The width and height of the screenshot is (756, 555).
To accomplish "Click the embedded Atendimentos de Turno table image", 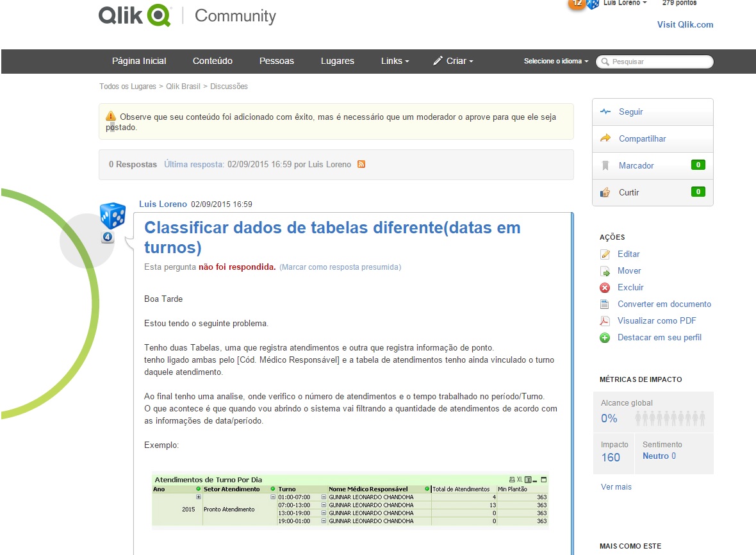I will click(x=350, y=501).
